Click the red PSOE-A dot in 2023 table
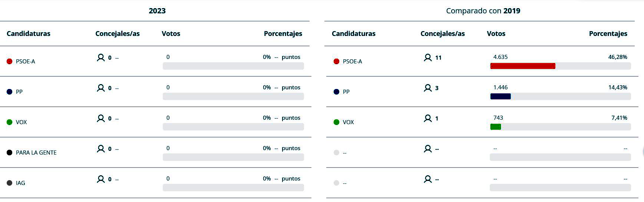 pos(10,62)
